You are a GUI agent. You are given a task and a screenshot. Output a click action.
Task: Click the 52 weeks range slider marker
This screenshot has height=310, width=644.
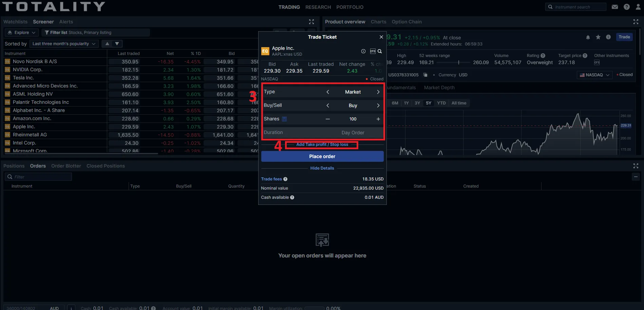[458, 62]
